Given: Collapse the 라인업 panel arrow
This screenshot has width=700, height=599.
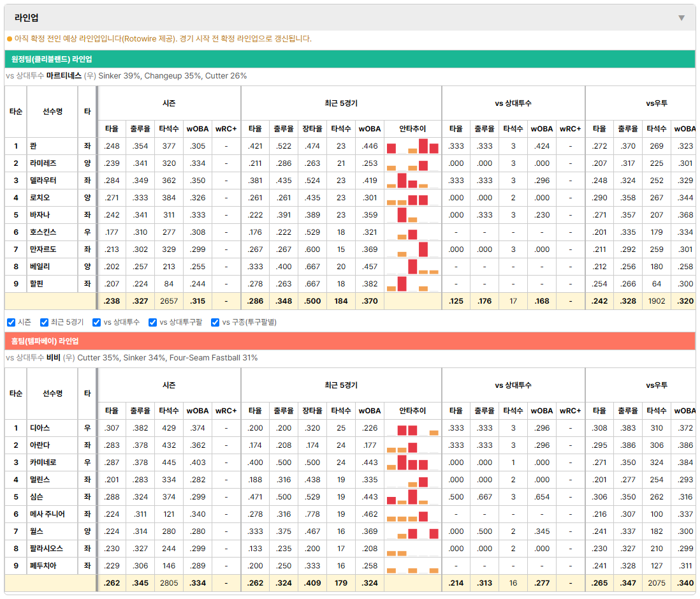Looking at the screenshot, I should pyautogui.click(x=682, y=18).
